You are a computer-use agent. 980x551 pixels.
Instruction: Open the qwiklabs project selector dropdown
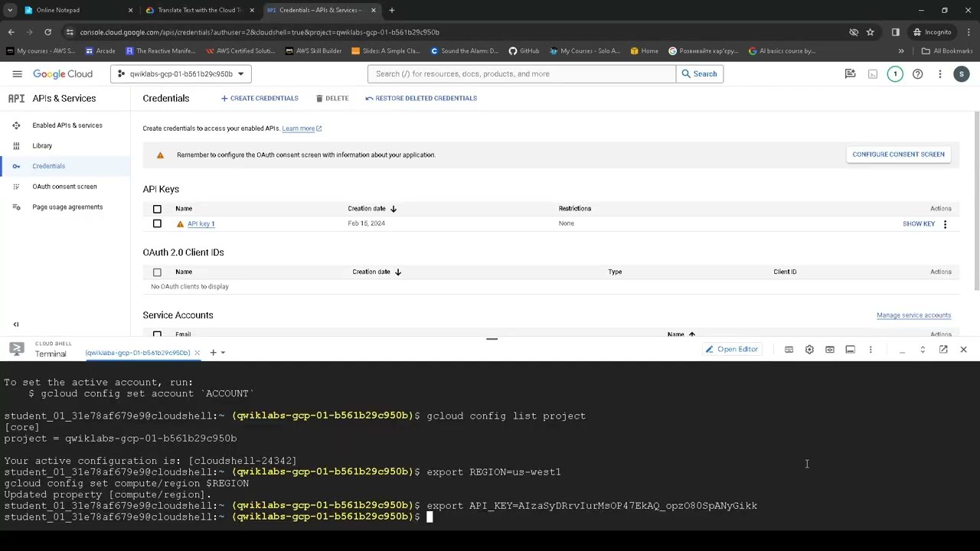[x=181, y=74]
